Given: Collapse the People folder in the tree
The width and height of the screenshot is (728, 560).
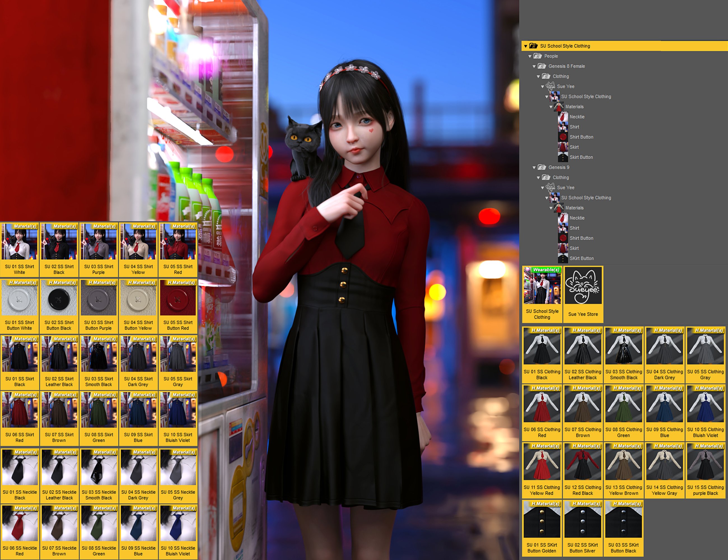Looking at the screenshot, I should point(530,56).
